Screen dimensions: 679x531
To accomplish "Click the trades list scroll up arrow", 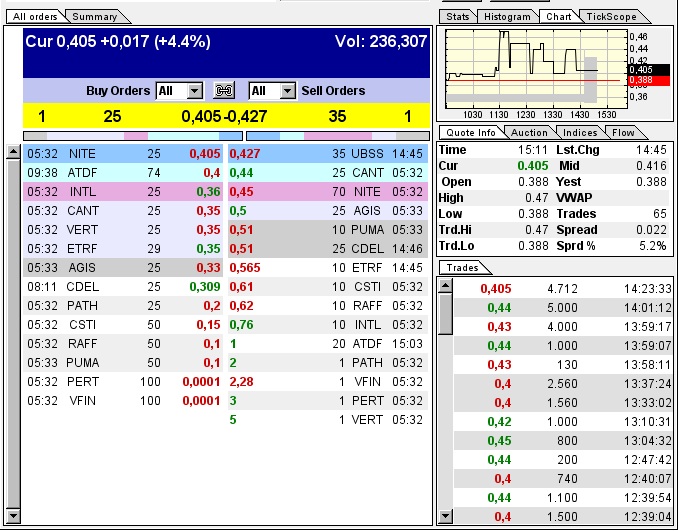I will [x=446, y=287].
